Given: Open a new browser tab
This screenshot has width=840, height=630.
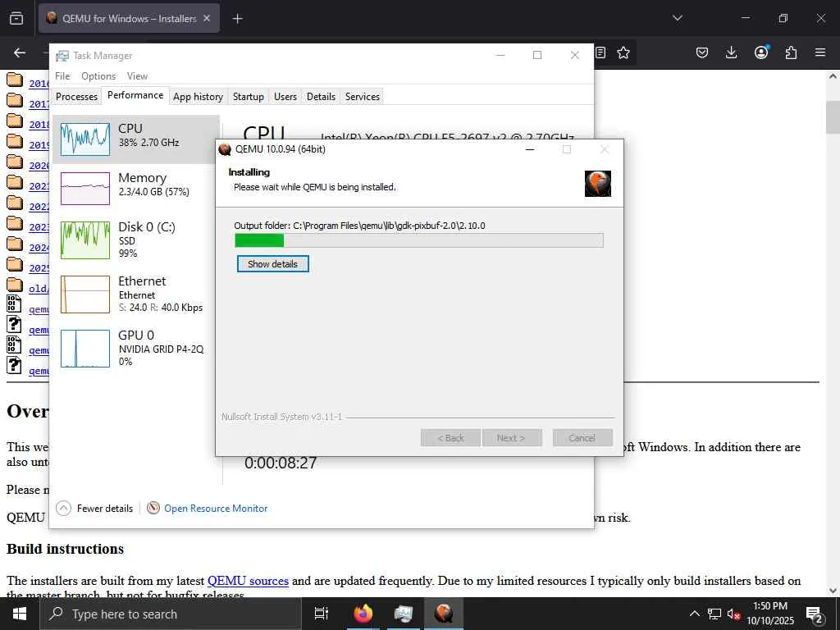Looking at the screenshot, I should point(237,19).
